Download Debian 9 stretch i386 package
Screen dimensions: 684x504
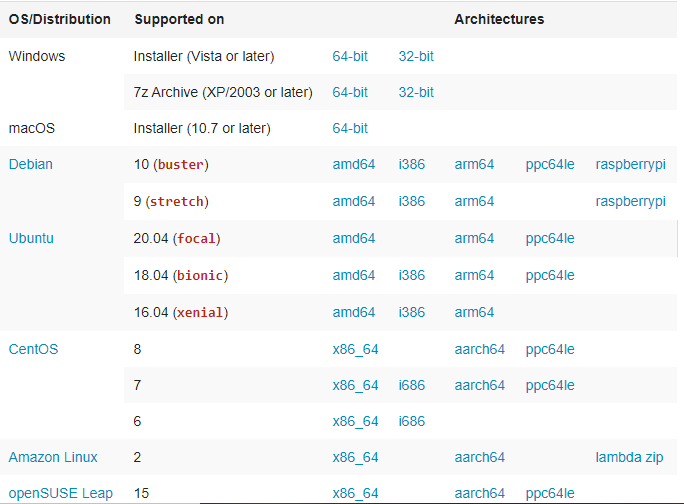tap(412, 201)
